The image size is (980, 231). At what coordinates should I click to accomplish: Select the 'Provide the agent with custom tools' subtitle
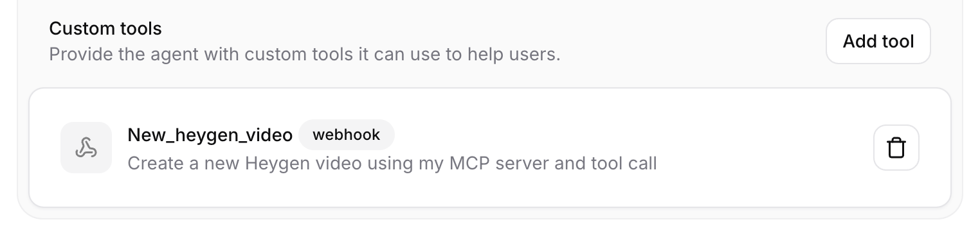coord(305,54)
